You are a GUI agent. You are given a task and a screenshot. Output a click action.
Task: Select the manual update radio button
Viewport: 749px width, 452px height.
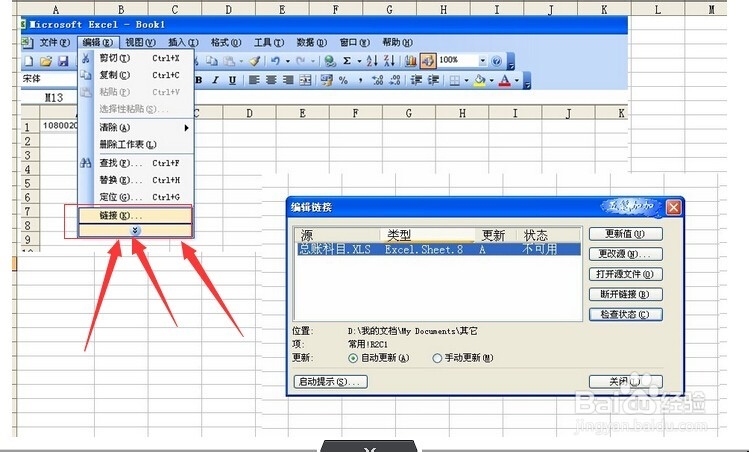[x=437, y=358]
